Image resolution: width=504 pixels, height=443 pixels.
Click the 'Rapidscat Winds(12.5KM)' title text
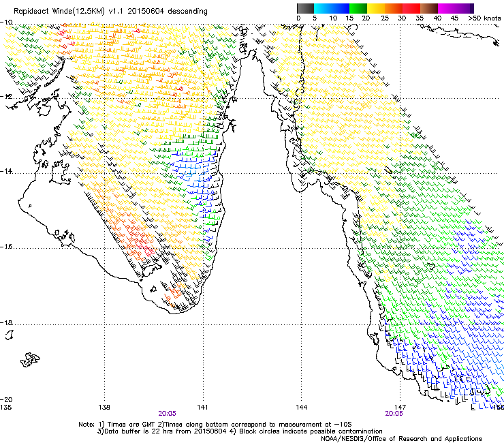[x=59, y=12]
